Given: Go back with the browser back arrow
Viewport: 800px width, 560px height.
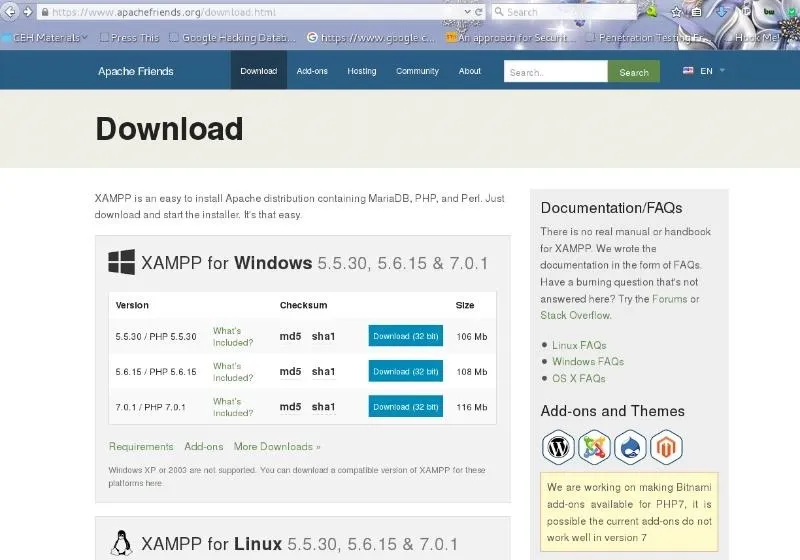Looking at the screenshot, I should click(10, 11).
